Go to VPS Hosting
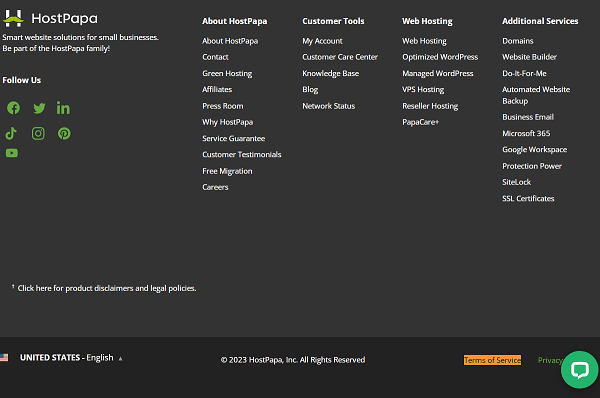Viewport: 600px width, 398px height. pos(423,90)
